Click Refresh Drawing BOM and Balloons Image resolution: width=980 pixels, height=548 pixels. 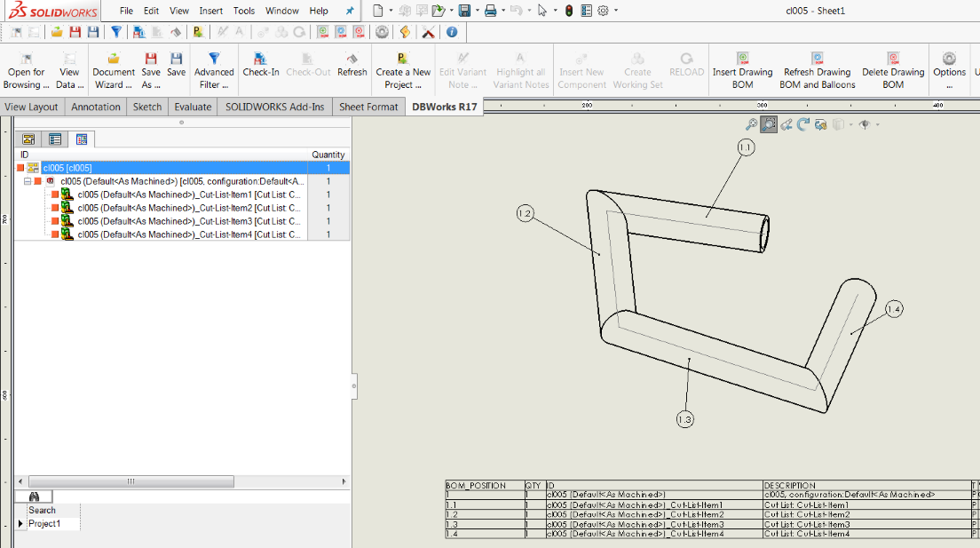pyautogui.click(x=818, y=70)
